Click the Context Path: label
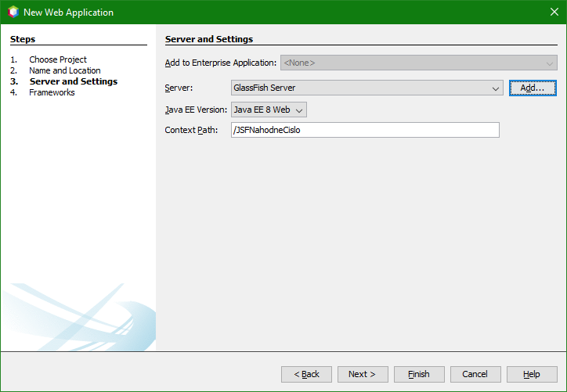This screenshot has height=392, width=567. tap(191, 130)
